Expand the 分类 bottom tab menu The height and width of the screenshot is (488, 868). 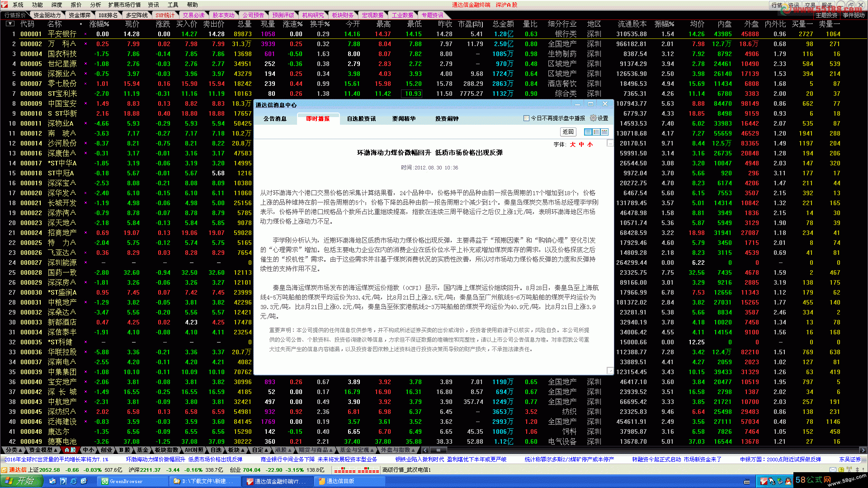click(x=13, y=450)
